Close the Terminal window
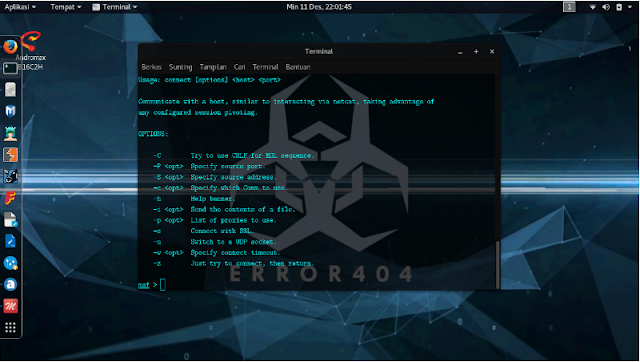The width and height of the screenshot is (640, 362). point(492,51)
